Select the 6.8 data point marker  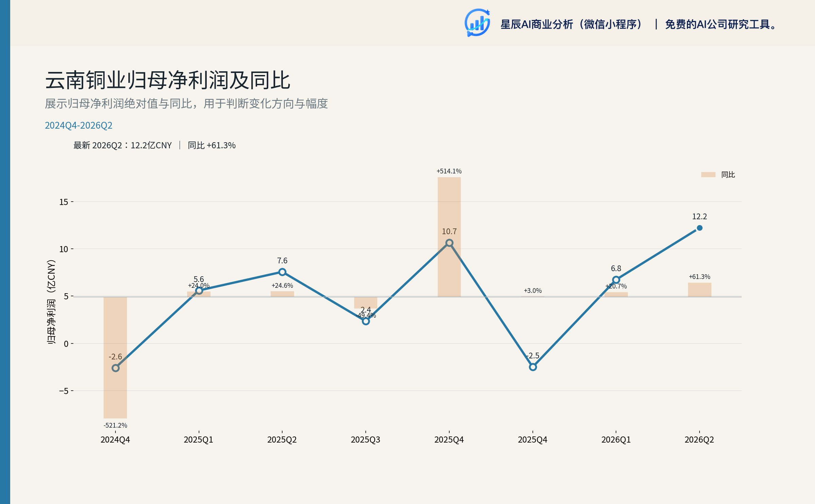click(616, 280)
